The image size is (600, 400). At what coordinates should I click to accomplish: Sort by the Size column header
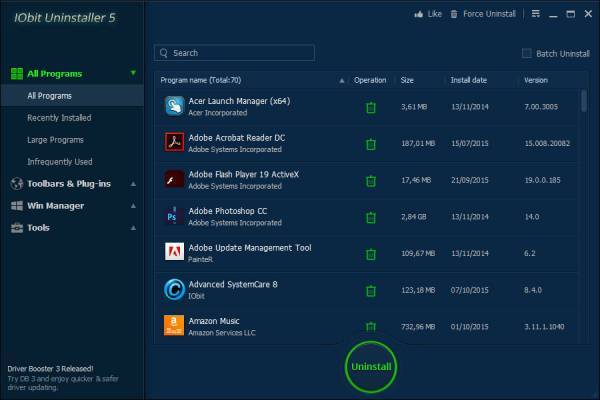tap(407, 80)
